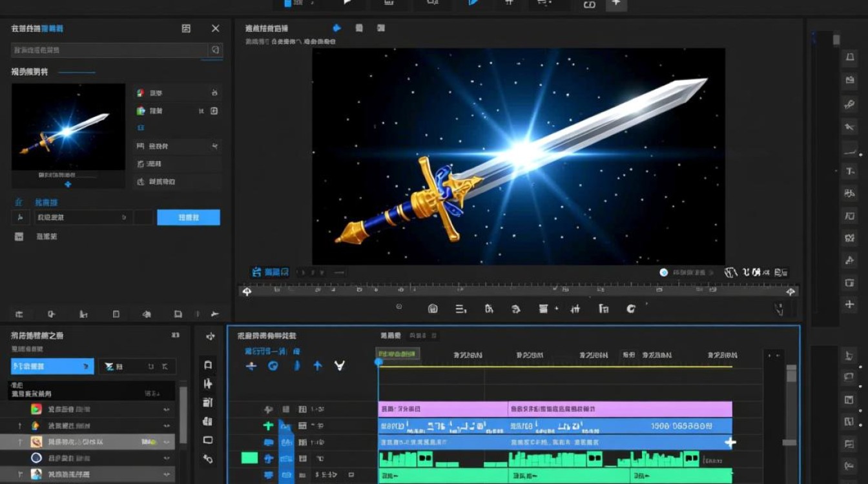Click the green color swatch beside the audio track
Viewport: 868px width, 484px height.
coord(249,458)
